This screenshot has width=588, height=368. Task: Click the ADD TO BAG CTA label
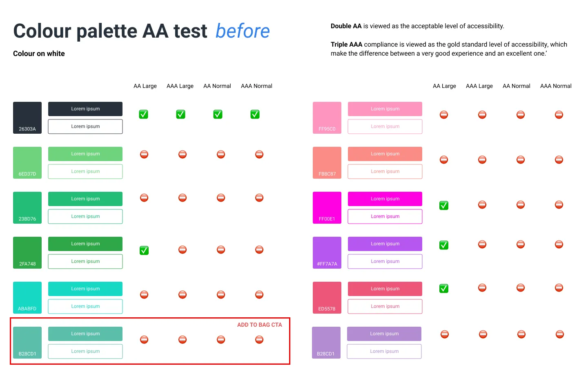260,325
